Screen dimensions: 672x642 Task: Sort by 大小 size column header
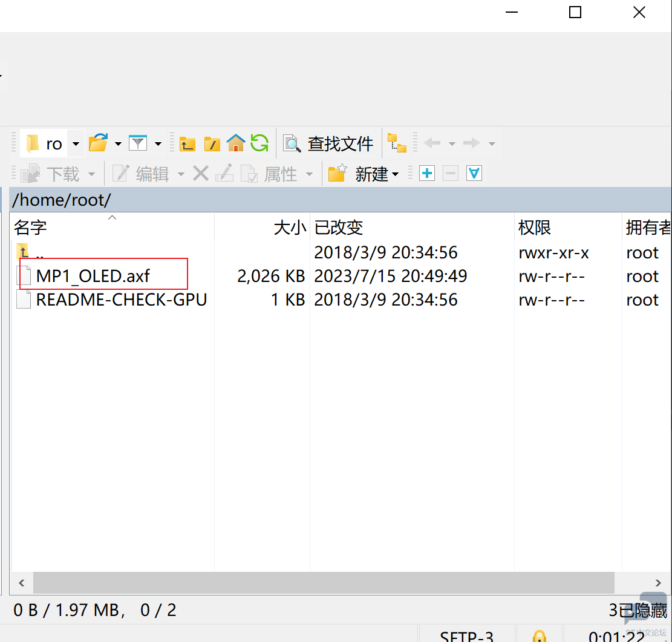click(x=262, y=228)
